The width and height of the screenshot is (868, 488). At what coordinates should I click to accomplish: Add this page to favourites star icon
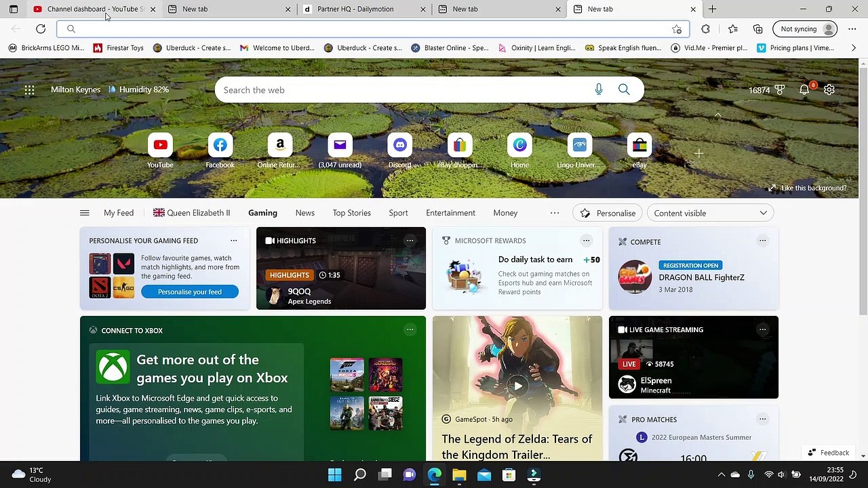[x=677, y=29]
